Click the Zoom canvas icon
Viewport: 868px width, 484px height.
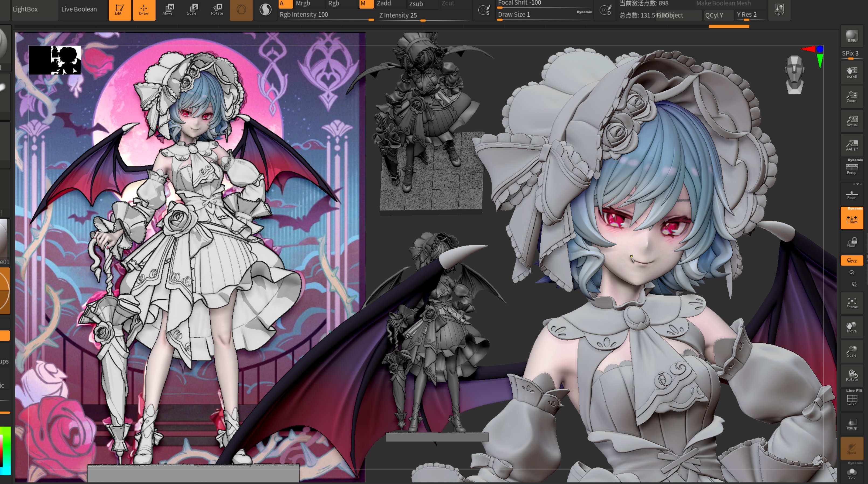tap(852, 97)
